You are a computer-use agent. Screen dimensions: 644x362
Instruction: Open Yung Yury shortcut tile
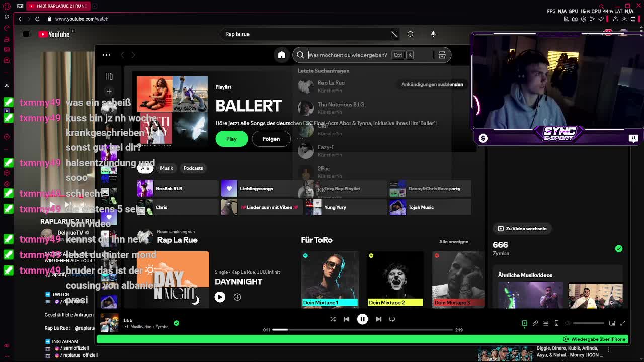(x=346, y=207)
